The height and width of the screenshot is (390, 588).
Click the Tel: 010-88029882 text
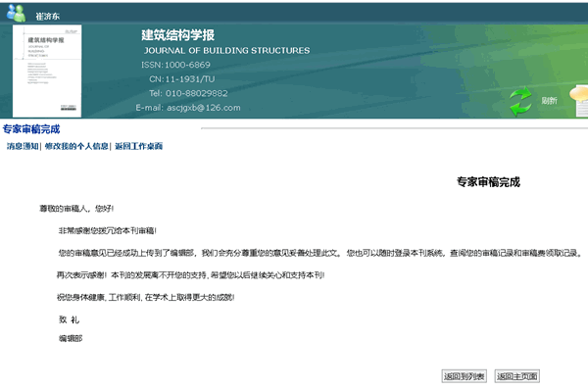188,93
